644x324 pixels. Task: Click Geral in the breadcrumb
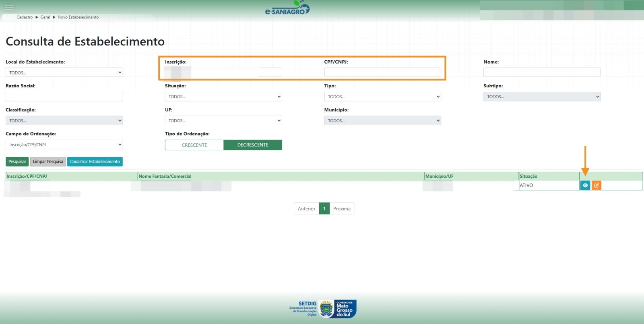[x=45, y=17]
